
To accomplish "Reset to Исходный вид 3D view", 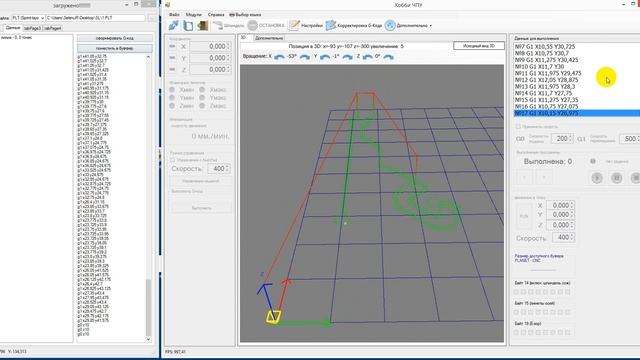I will tap(479, 46).
